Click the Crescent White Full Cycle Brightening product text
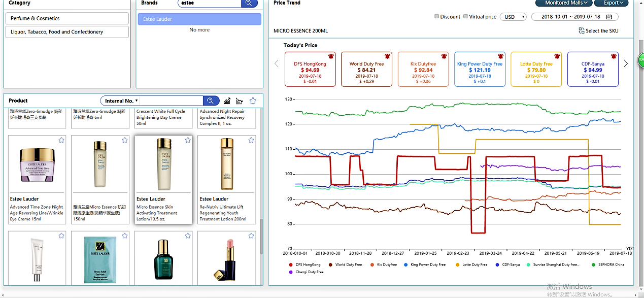Screen dimensions: 644x298 pos(161,117)
